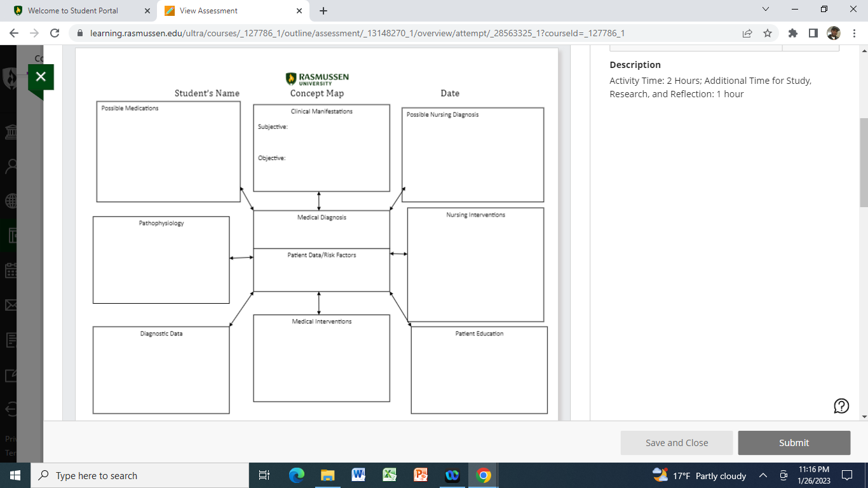Screen dimensions: 868x488
Task: Open a new browser tab
Action: click(323, 11)
